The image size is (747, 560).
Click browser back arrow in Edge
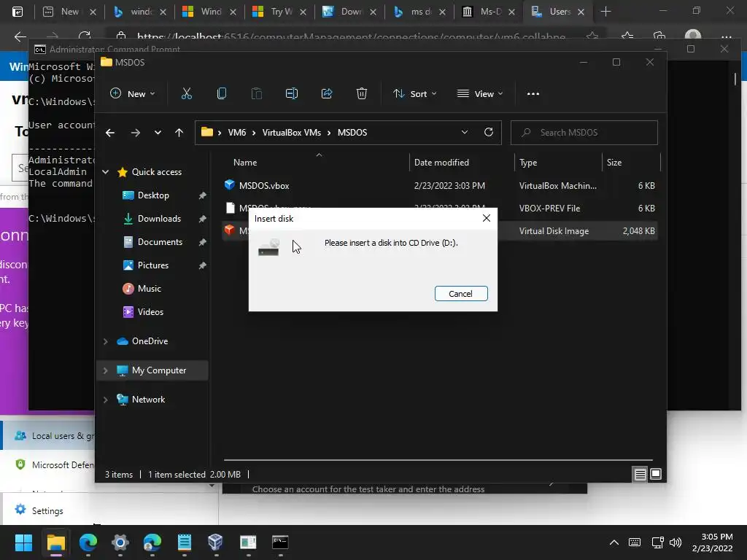(20, 36)
